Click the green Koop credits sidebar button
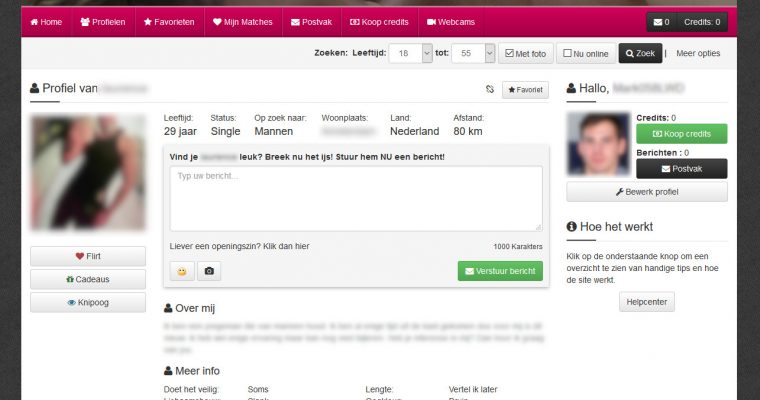 click(x=681, y=134)
